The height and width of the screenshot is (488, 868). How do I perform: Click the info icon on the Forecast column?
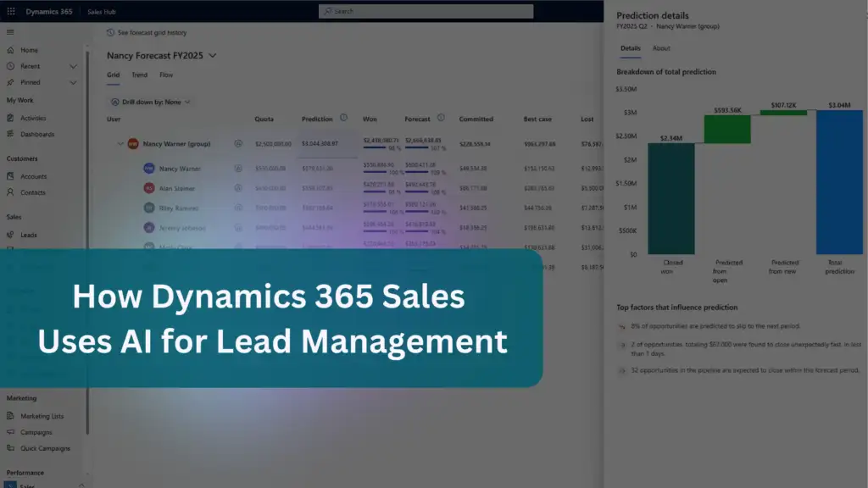pos(441,117)
